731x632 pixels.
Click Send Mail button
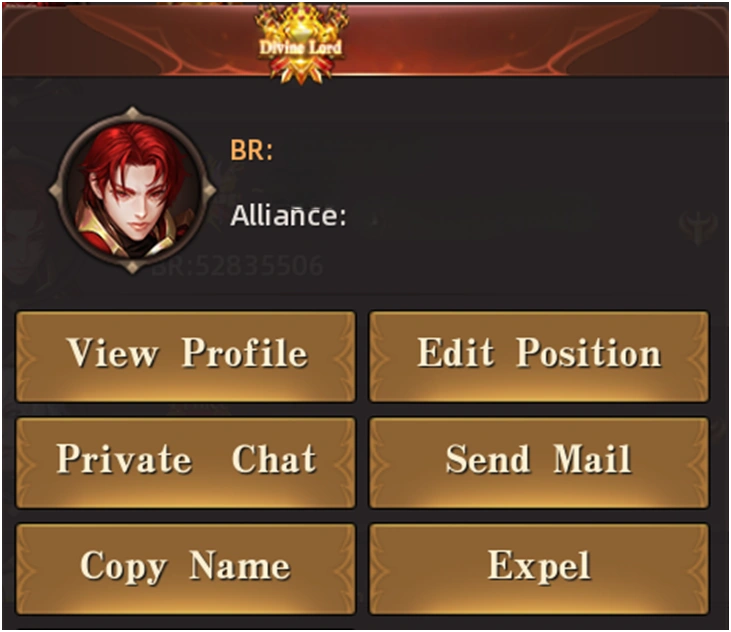[x=539, y=463]
